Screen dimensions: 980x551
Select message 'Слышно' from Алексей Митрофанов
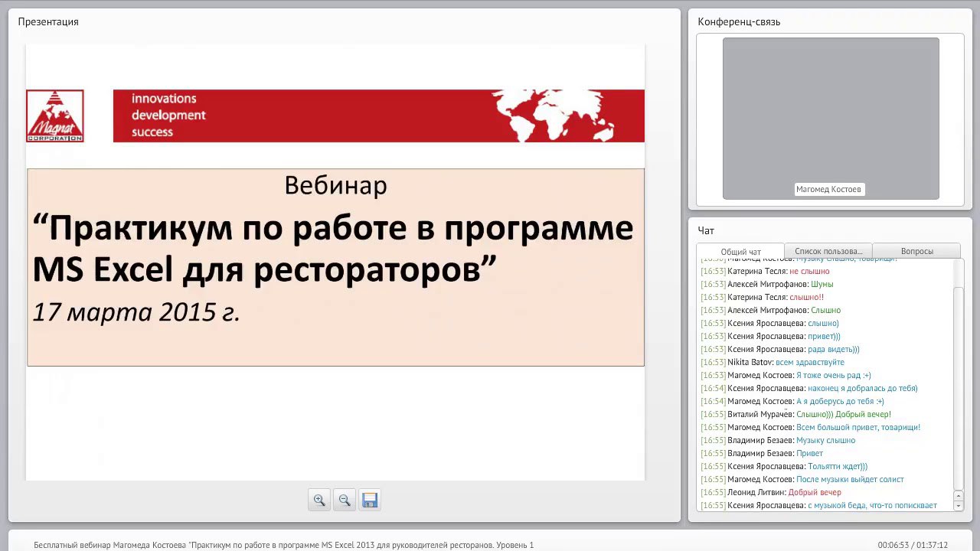[825, 310]
